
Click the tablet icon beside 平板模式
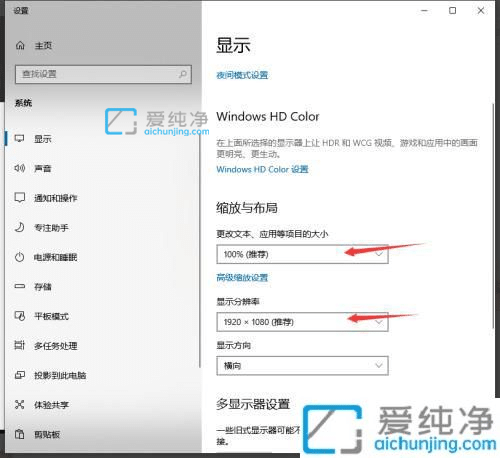[x=20, y=316]
